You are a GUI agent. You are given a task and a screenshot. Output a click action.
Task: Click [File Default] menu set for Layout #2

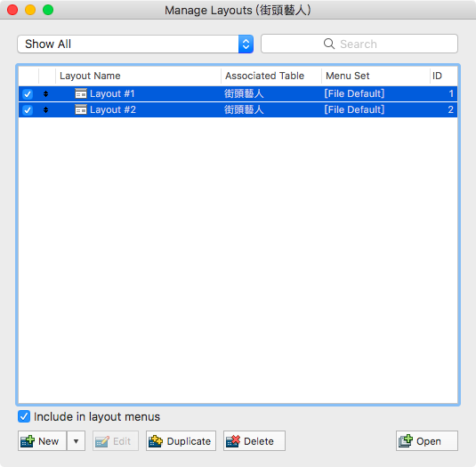(354, 109)
